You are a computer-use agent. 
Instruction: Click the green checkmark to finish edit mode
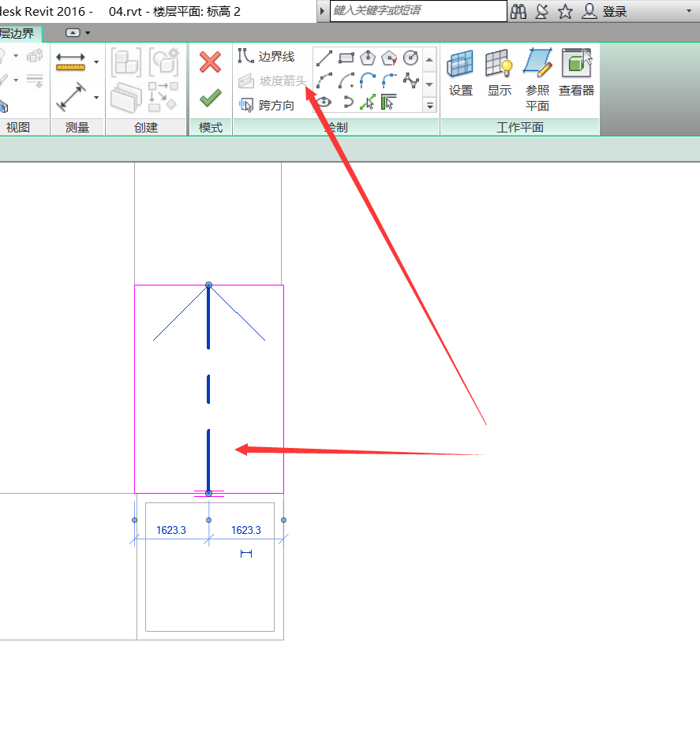pyautogui.click(x=210, y=98)
